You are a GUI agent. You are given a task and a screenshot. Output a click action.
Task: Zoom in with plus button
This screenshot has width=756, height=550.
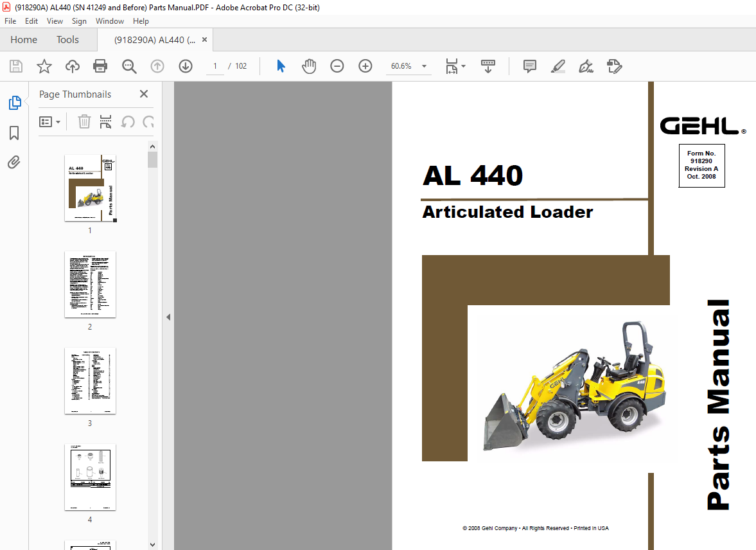point(365,66)
